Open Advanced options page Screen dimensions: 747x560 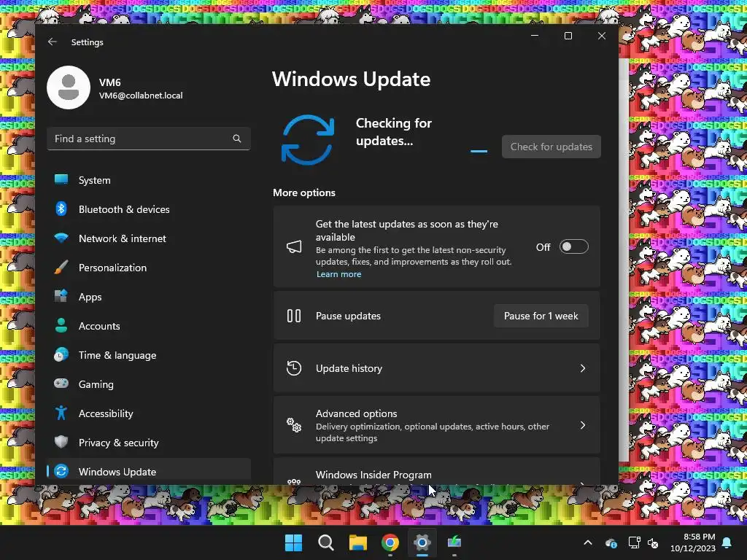[436, 425]
